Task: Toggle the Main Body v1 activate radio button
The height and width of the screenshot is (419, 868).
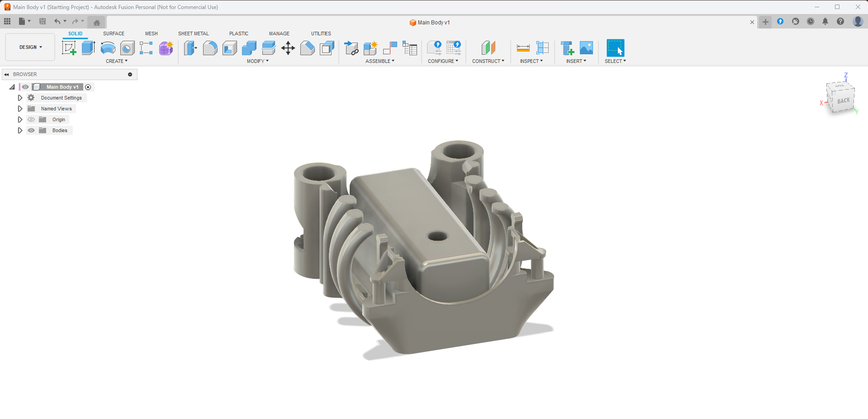Action: pyautogui.click(x=88, y=87)
